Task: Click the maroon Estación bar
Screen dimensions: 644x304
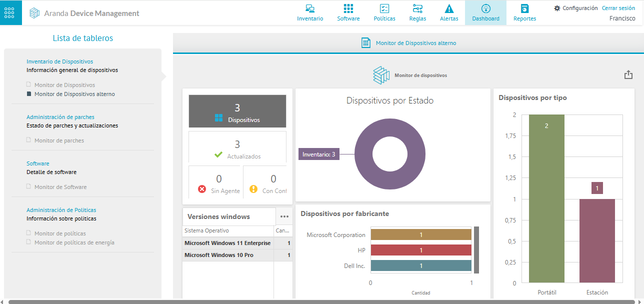Action: (x=597, y=241)
